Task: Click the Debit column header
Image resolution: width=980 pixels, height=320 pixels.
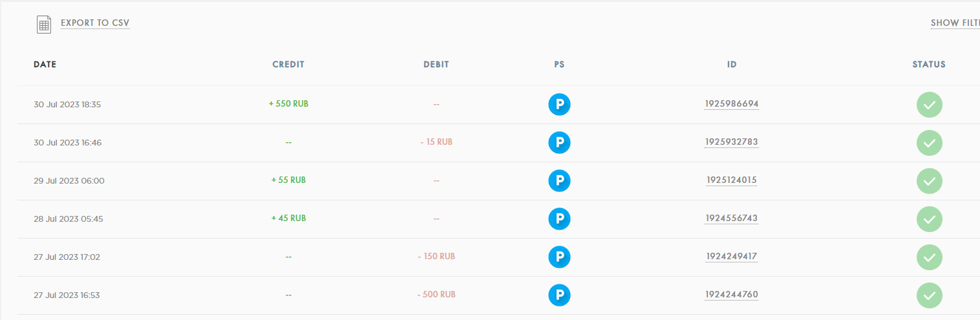Action: coord(436,65)
